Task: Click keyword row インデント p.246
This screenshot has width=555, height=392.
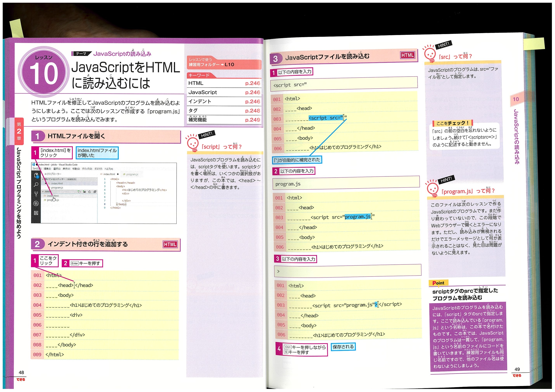Action: [224, 101]
